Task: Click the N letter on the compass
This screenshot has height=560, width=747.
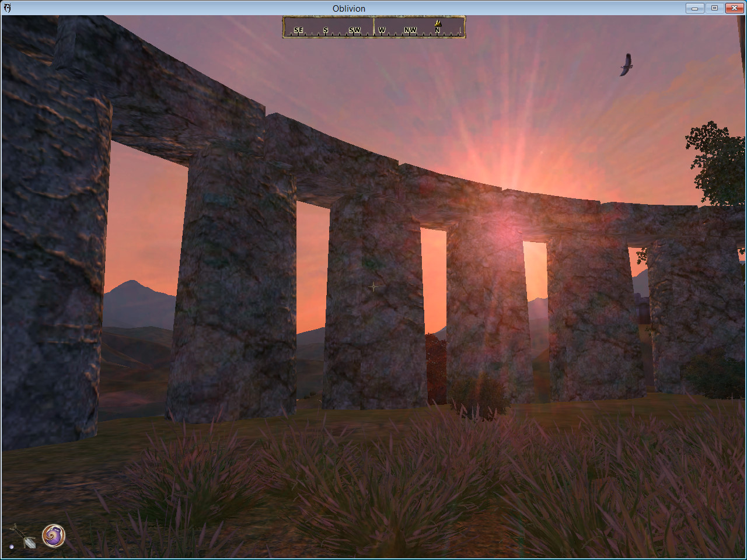Action: (x=437, y=30)
